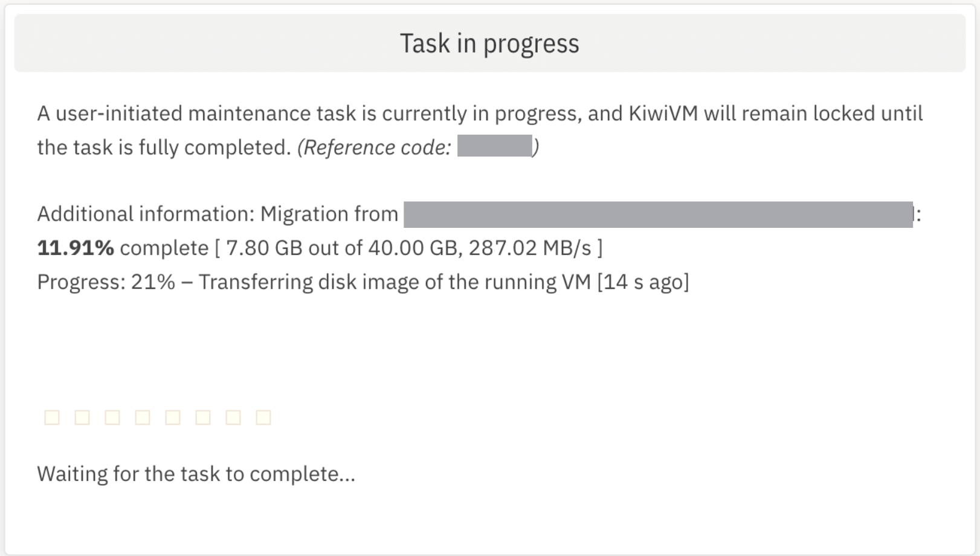The width and height of the screenshot is (980, 556).
Task: Click the '[14 s ago]' timestamp
Action: (643, 282)
